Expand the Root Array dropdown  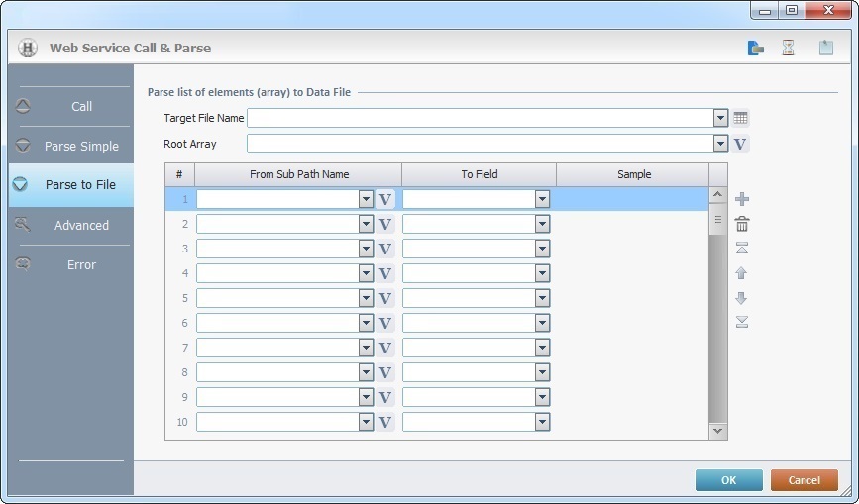(x=720, y=144)
